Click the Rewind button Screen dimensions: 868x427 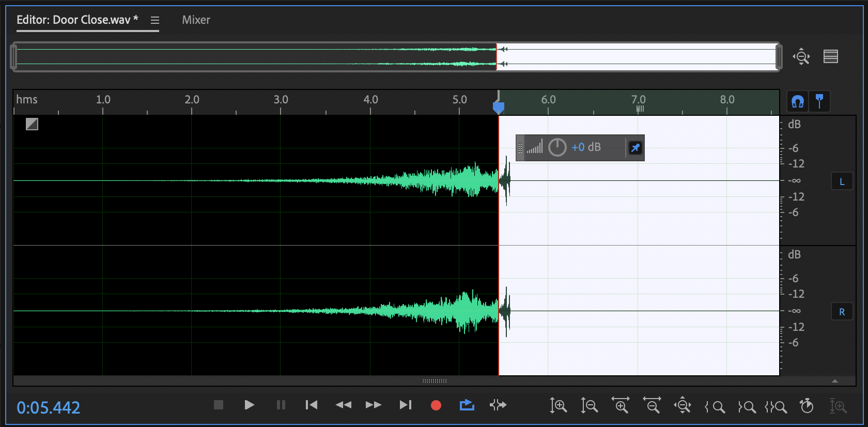pos(343,405)
